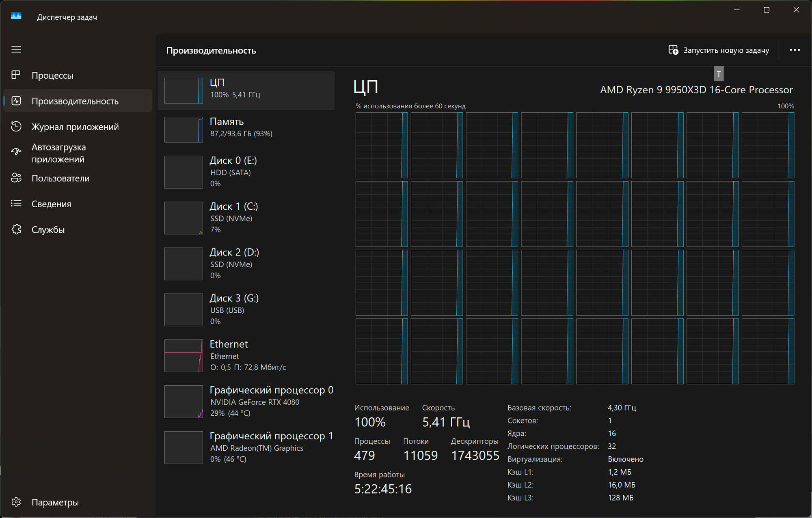
Task: Click the Ethernet mini graph thumbnail
Action: (184, 356)
